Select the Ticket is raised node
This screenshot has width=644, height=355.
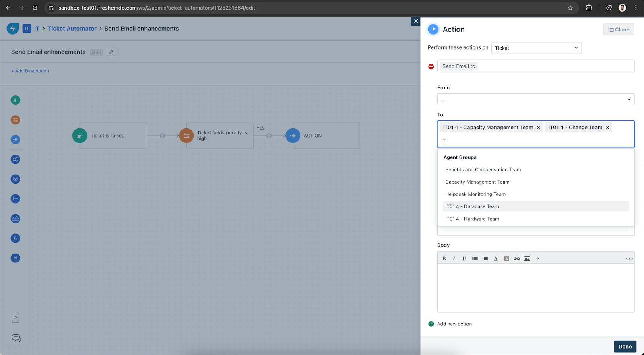tap(109, 136)
